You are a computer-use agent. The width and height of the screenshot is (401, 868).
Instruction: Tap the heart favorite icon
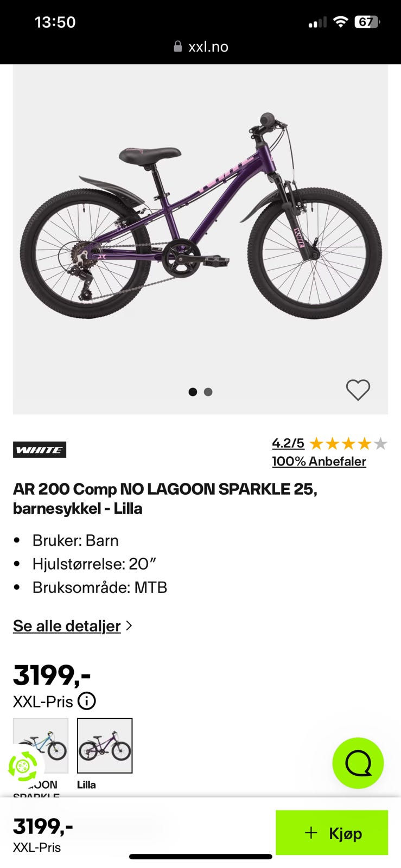(x=358, y=390)
